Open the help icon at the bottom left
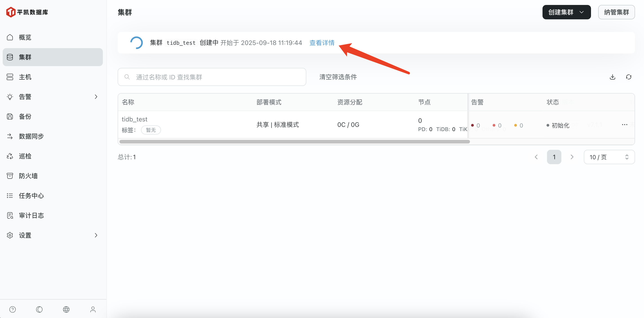 pos(13,309)
